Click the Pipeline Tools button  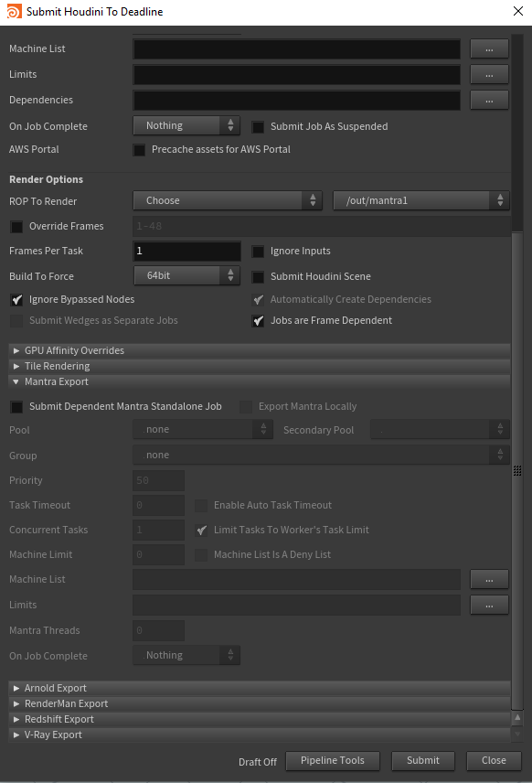[333, 760]
